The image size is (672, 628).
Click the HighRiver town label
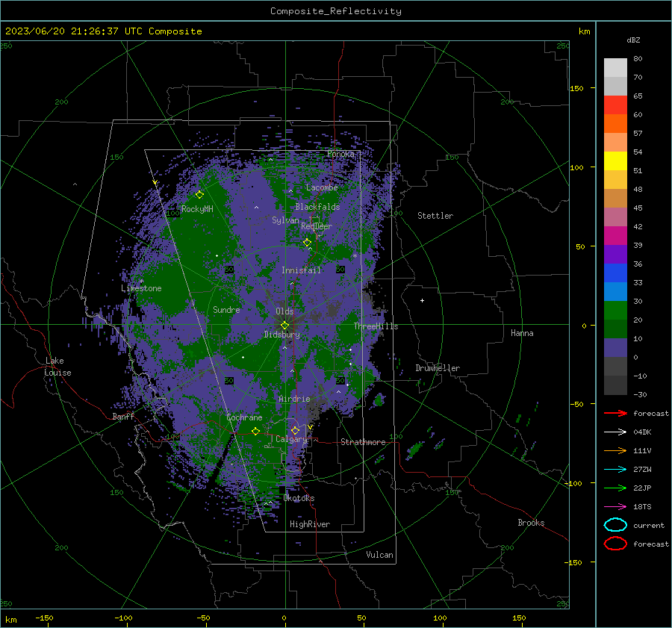click(x=309, y=524)
